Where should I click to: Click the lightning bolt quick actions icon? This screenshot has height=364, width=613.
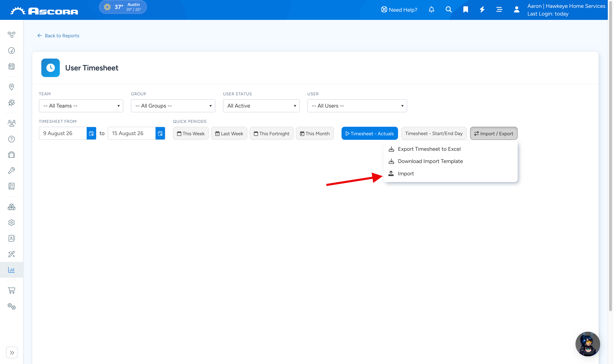(x=482, y=10)
